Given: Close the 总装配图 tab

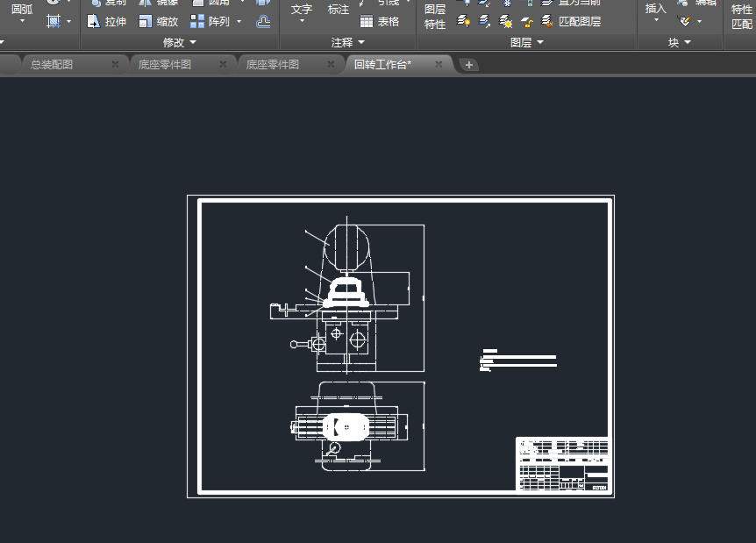Looking at the screenshot, I should [115, 65].
